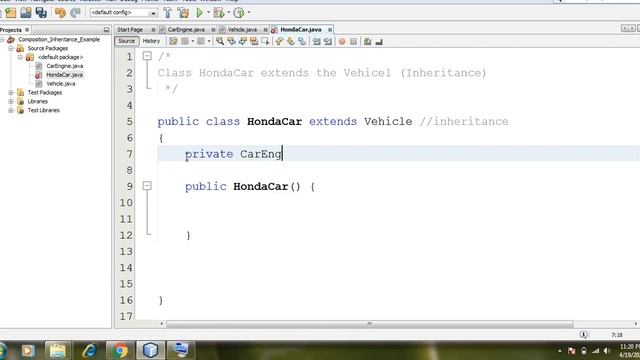Switch to the CarEngine.java editor tab
The image size is (640, 360).
click(x=186, y=30)
